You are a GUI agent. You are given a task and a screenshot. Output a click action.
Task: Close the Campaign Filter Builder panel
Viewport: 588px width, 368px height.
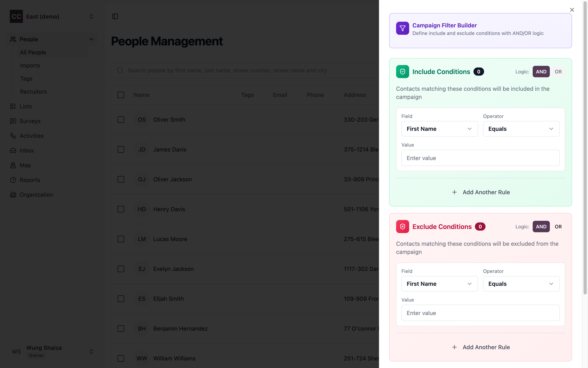(x=572, y=10)
